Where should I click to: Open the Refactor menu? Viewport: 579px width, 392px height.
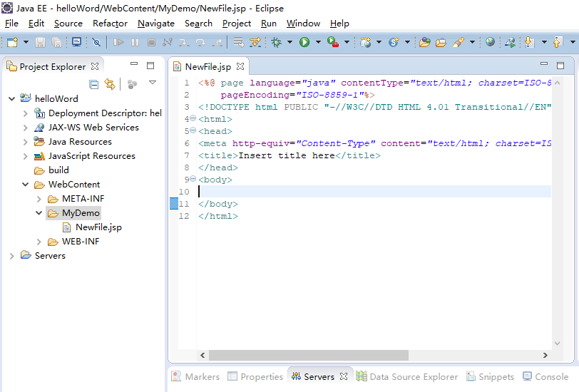(x=110, y=24)
